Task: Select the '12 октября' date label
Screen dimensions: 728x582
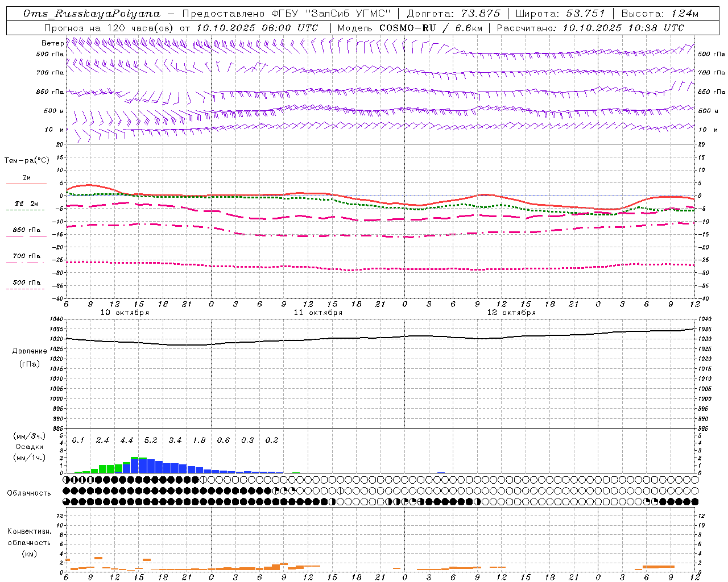Action: click(x=511, y=313)
